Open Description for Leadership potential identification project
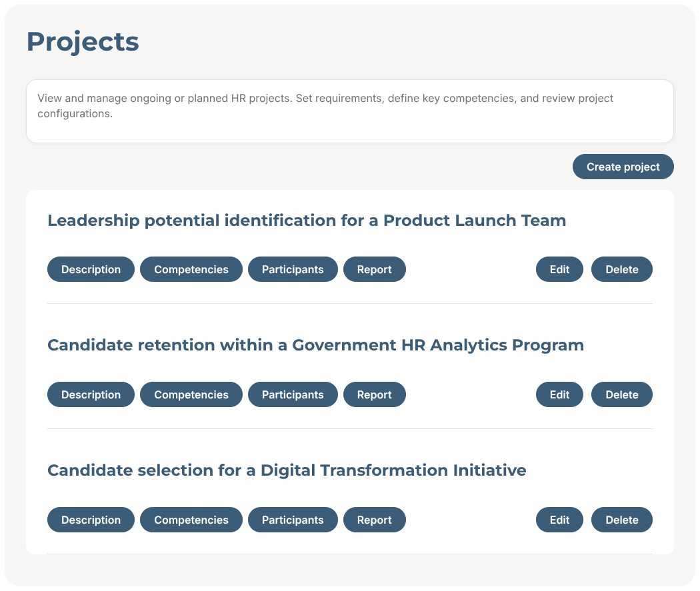Screen dimensions: 700x591 91,270
